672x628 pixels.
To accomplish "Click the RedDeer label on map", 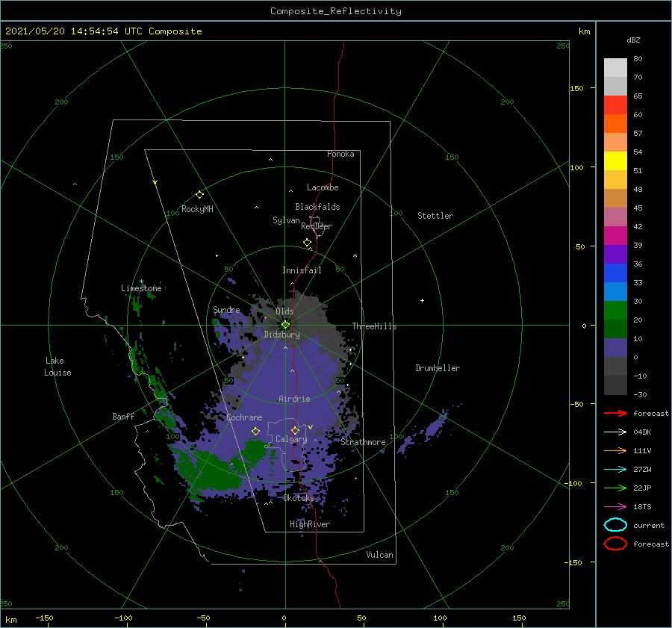I will pyautogui.click(x=317, y=226).
